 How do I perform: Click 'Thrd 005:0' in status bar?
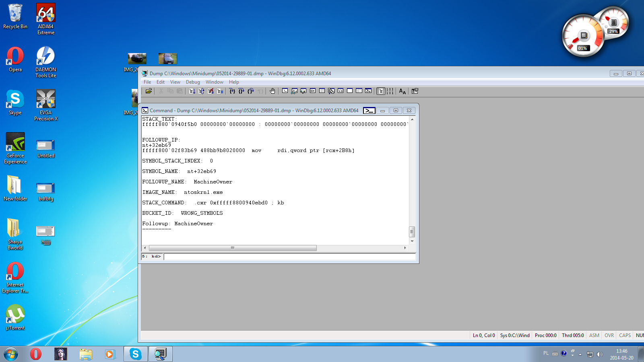coord(573,335)
